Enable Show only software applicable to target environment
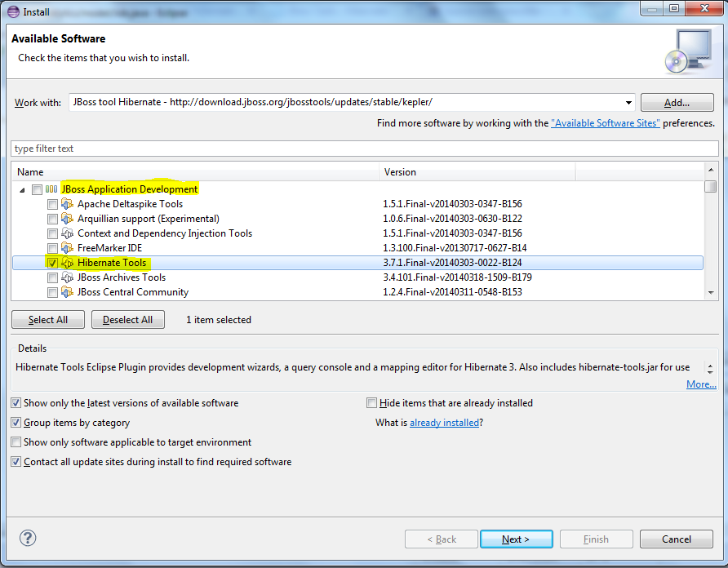Viewport: 728px width, 568px height. pos(16,442)
